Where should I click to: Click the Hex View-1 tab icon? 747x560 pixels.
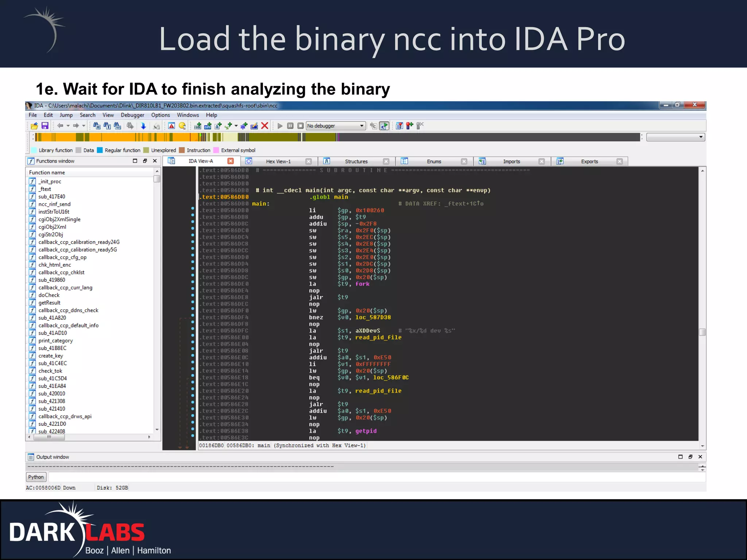pyautogui.click(x=249, y=161)
